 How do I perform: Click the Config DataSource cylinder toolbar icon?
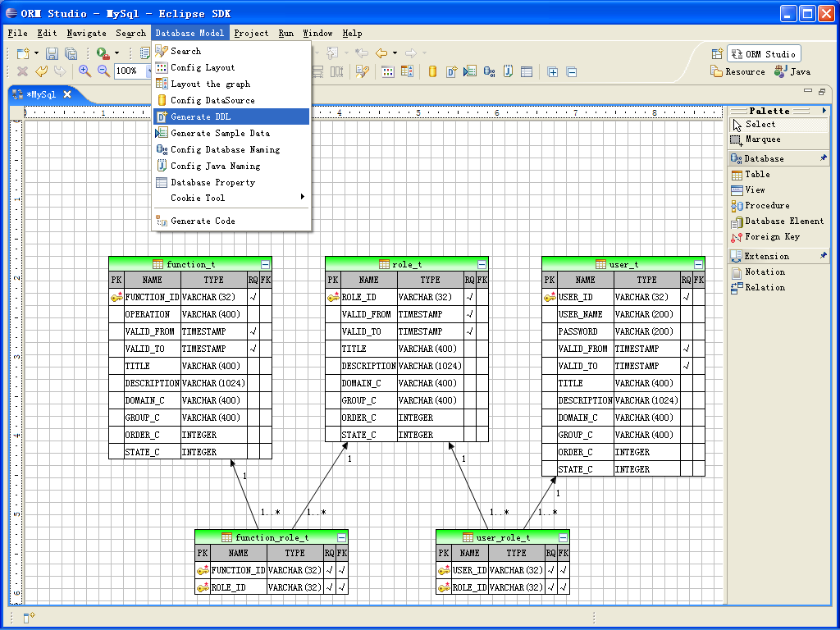click(432, 71)
